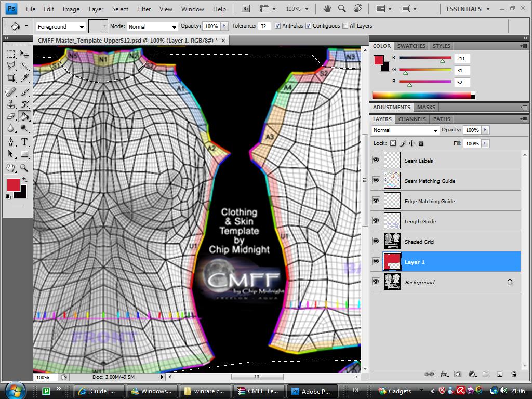532x399 pixels.
Task: Add a layer mask
Action: pyautogui.click(x=458, y=374)
